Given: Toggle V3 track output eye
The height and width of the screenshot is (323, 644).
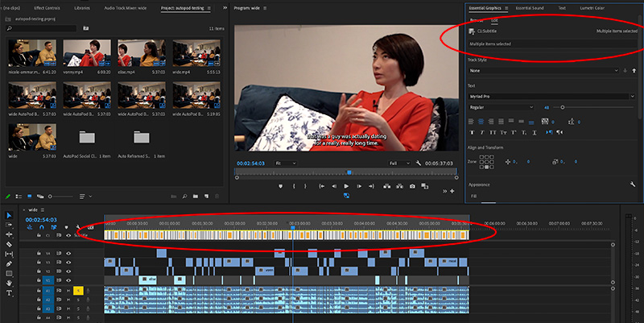Looking at the screenshot, I should click(68, 262).
